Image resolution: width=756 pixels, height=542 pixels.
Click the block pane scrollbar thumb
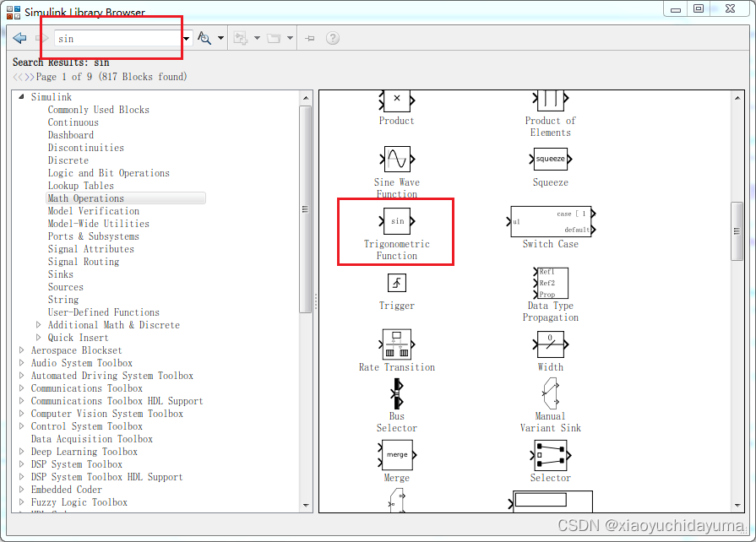[x=737, y=231]
